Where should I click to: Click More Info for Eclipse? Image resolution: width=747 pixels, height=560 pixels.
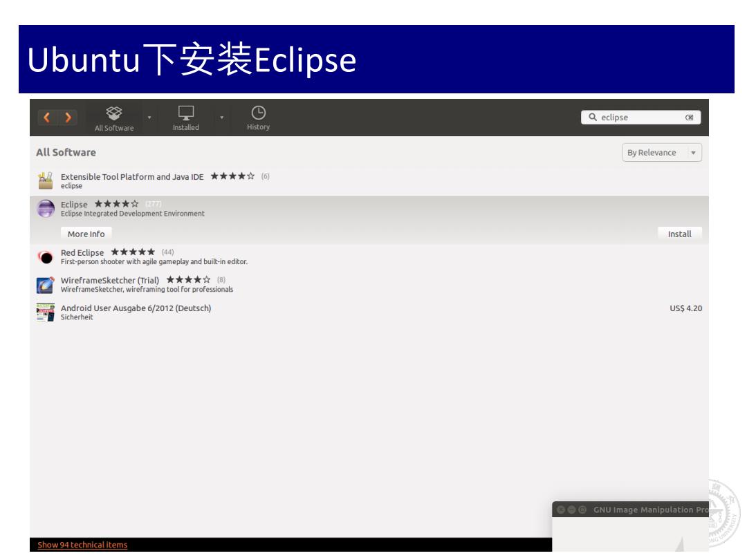86,234
